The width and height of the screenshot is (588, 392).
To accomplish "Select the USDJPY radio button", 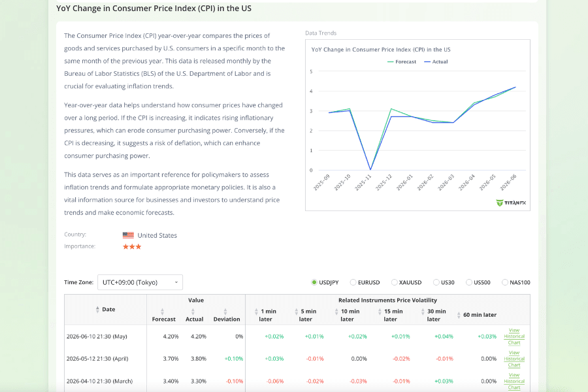I will tap(314, 282).
